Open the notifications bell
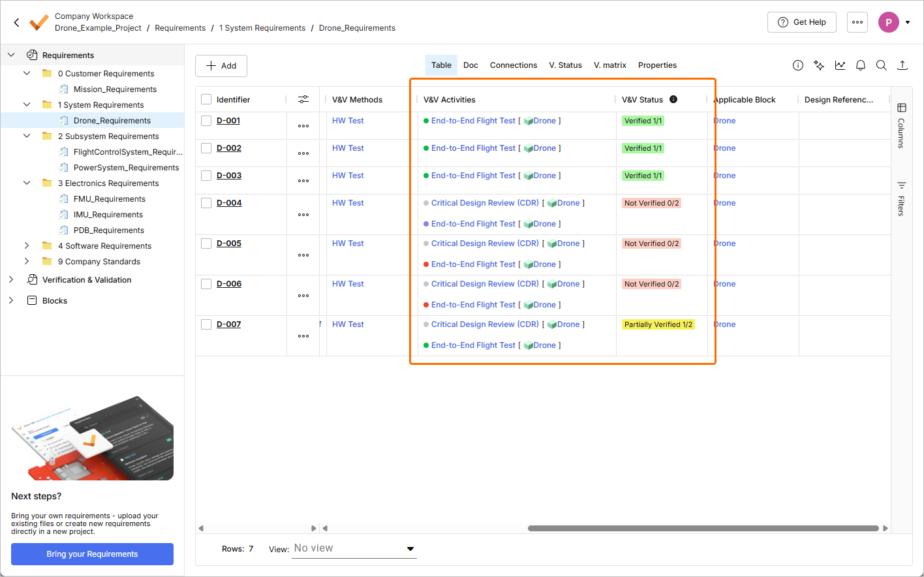 (x=861, y=65)
